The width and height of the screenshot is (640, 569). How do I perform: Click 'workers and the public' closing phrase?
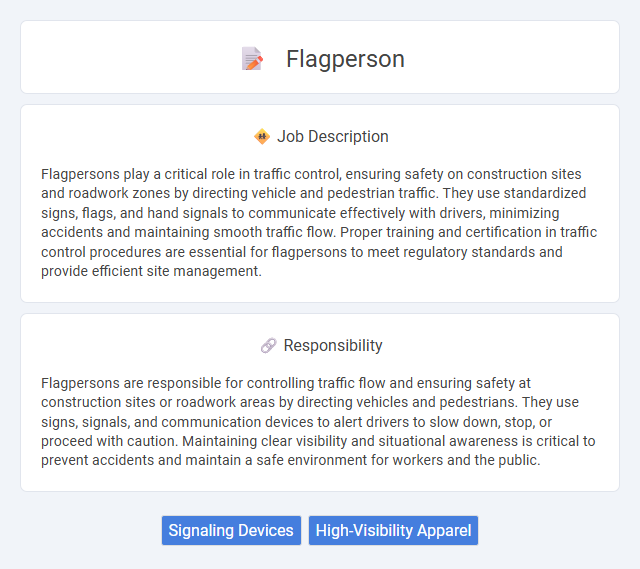pyautogui.click(x=466, y=460)
